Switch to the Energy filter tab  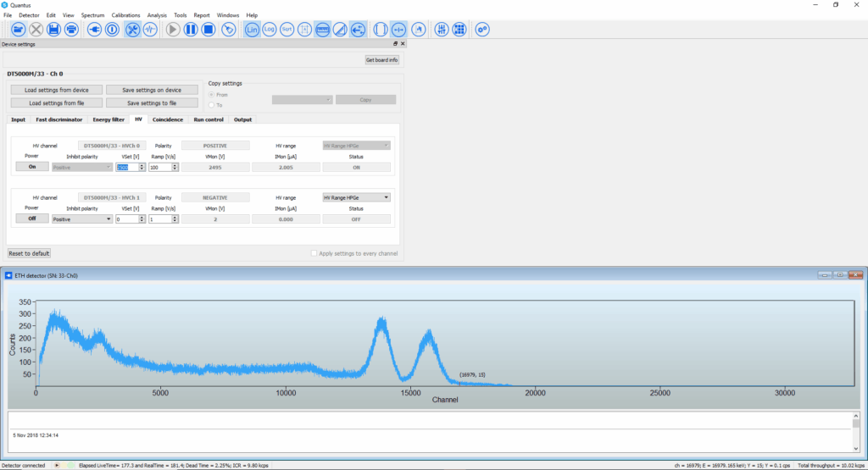point(108,119)
